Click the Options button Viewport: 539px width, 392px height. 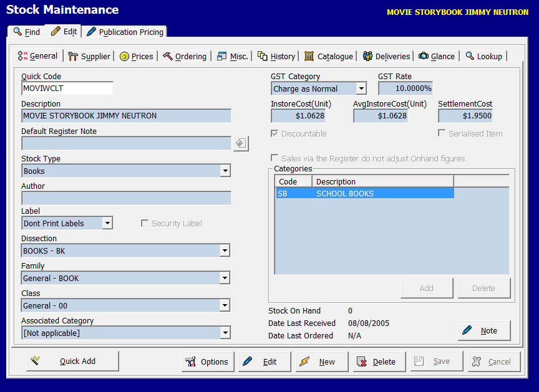(x=208, y=361)
